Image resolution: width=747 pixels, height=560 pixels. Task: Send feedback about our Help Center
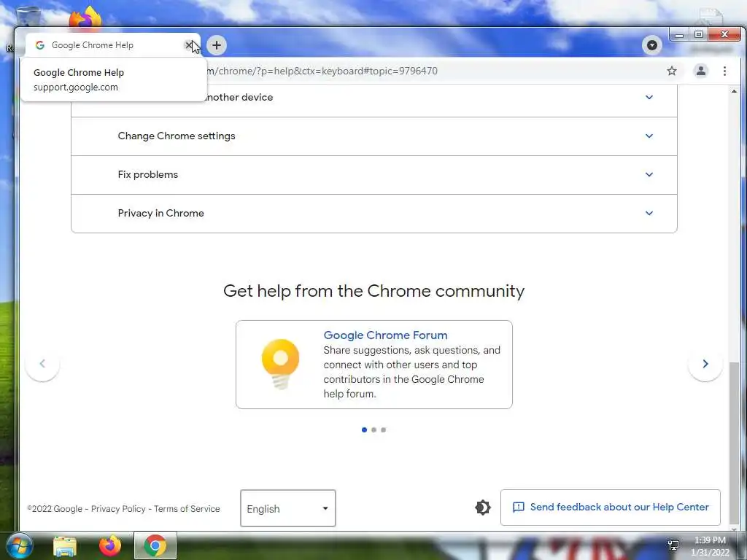(x=611, y=507)
